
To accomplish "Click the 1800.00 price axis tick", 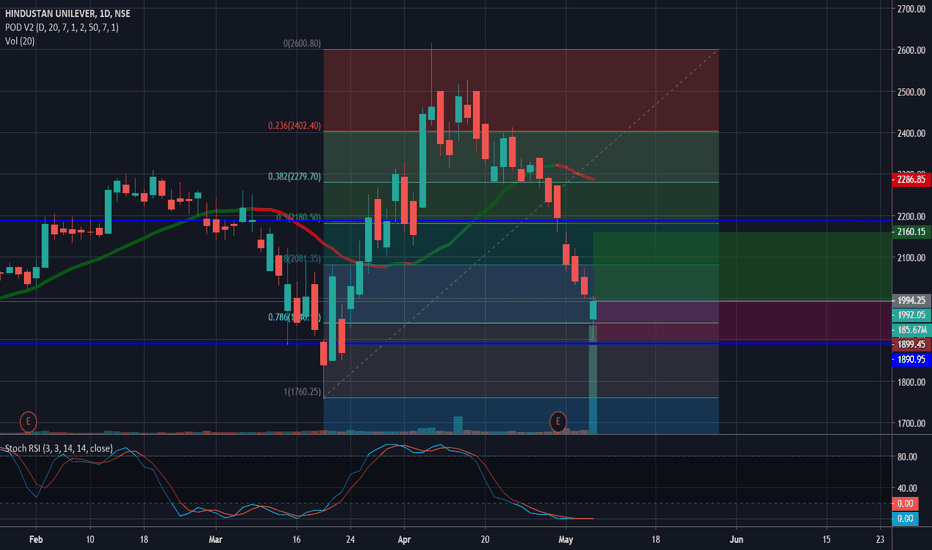I will [911, 382].
